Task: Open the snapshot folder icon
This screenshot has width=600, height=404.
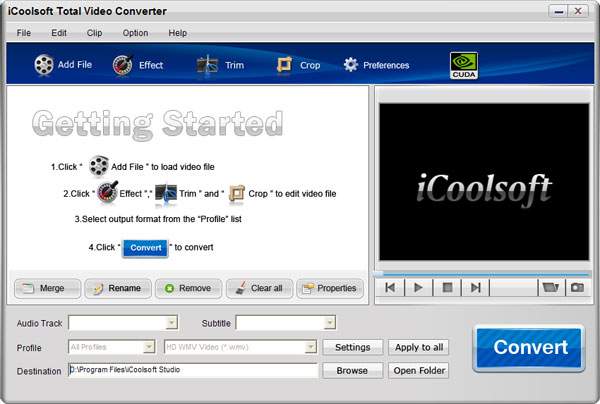Action: [551, 287]
